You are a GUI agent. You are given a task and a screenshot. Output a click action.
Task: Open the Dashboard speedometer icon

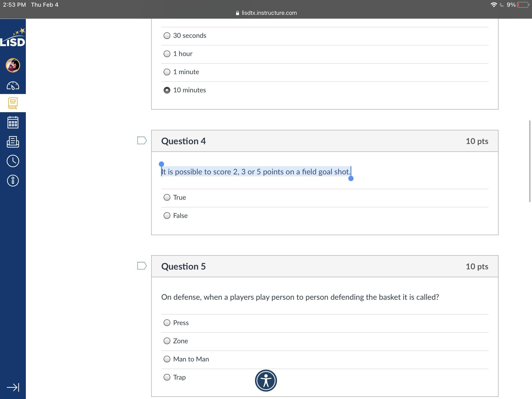coord(13,86)
